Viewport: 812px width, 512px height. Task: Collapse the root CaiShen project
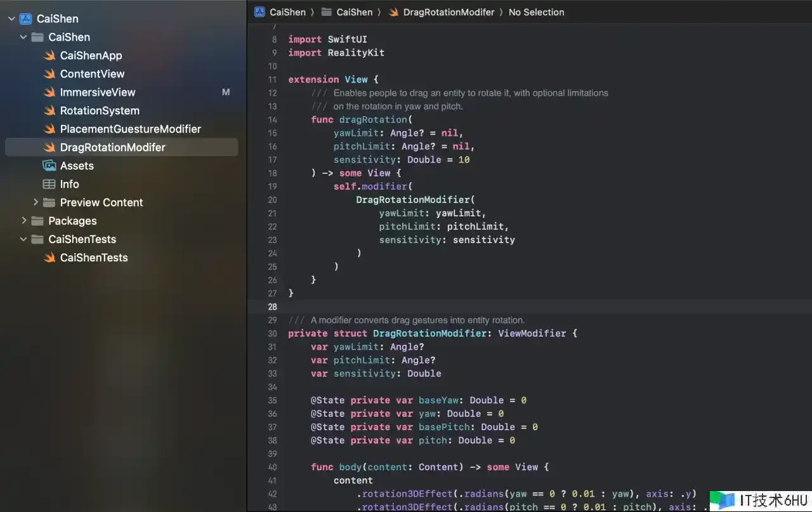[x=11, y=19]
